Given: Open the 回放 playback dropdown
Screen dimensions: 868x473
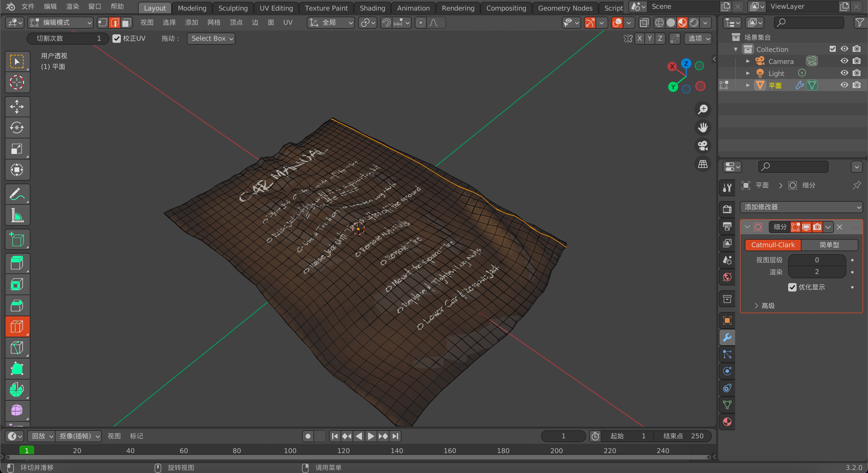Looking at the screenshot, I should pyautogui.click(x=42, y=436).
